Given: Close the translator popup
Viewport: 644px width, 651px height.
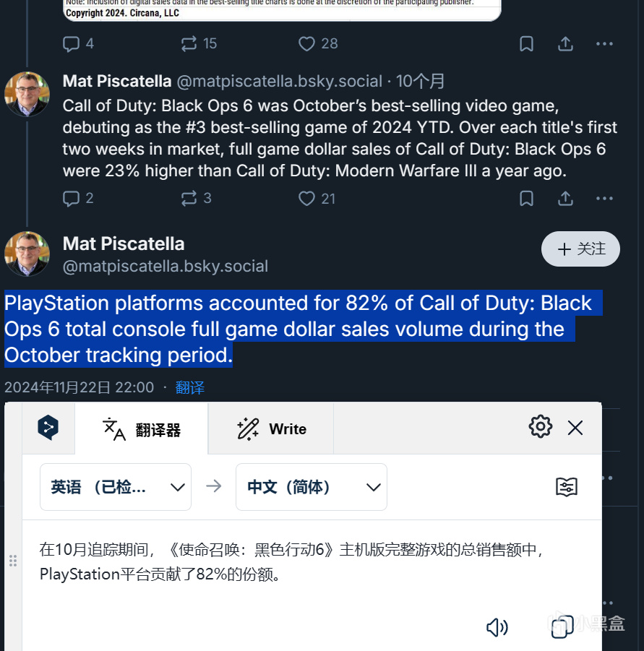Looking at the screenshot, I should pyautogui.click(x=575, y=428).
